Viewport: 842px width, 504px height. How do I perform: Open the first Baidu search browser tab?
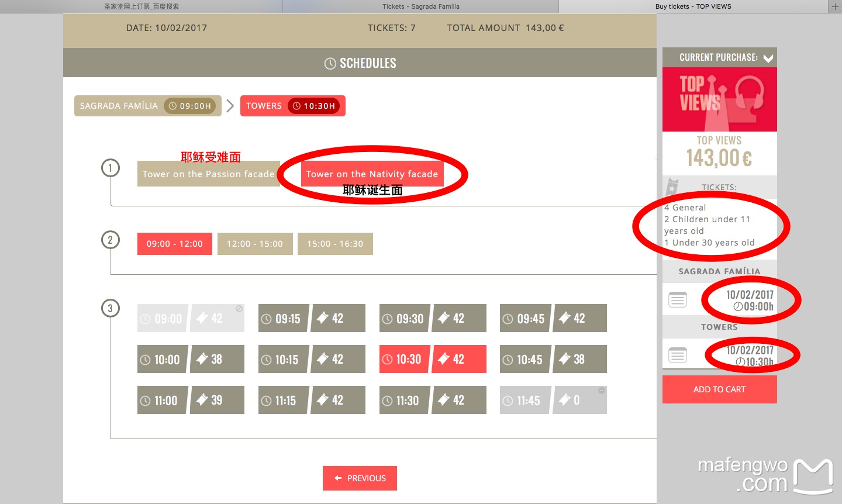tap(142, 6)
